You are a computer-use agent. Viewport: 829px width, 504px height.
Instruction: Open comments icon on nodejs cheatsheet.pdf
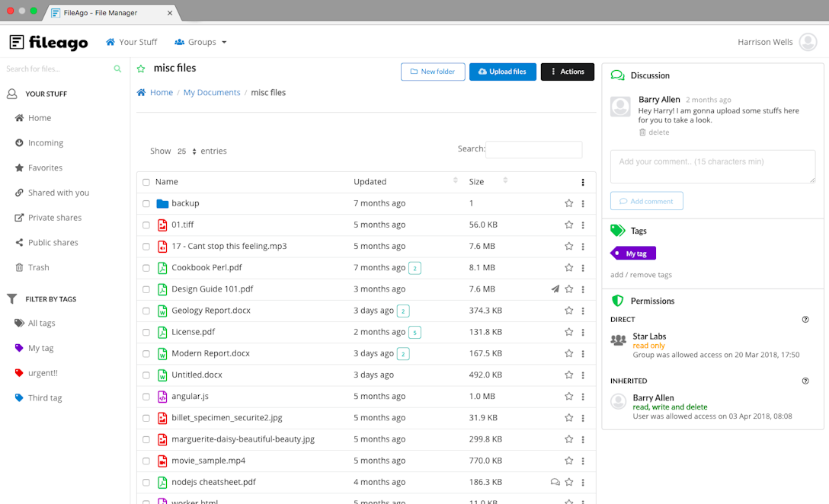pyautogui.click(x=555, y=482)
